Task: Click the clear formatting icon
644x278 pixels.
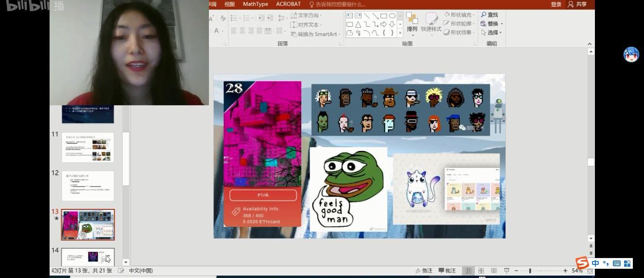Action: pyautogui.click(x=223, y=18)
